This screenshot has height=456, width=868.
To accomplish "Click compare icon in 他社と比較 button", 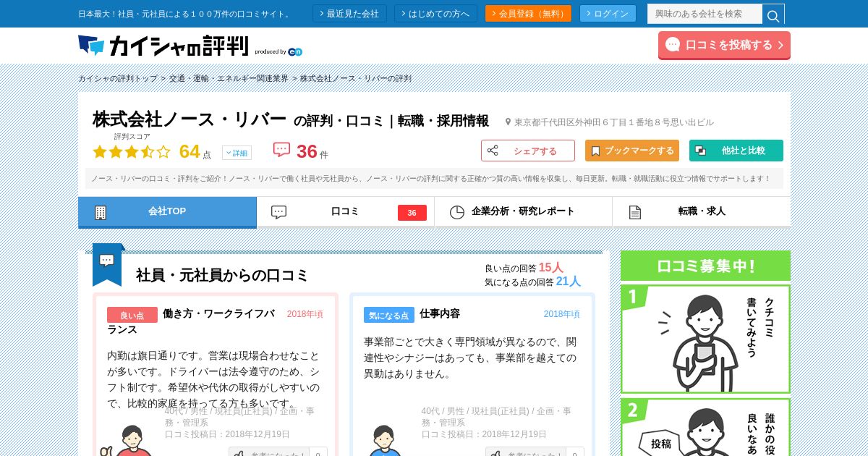I will pyautogui.click(x=700, y=151).
